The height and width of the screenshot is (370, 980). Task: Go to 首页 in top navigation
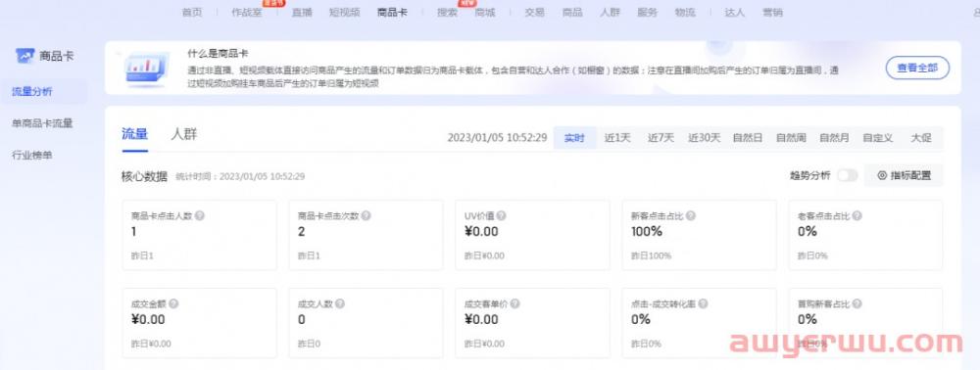[x=192, y=13]
